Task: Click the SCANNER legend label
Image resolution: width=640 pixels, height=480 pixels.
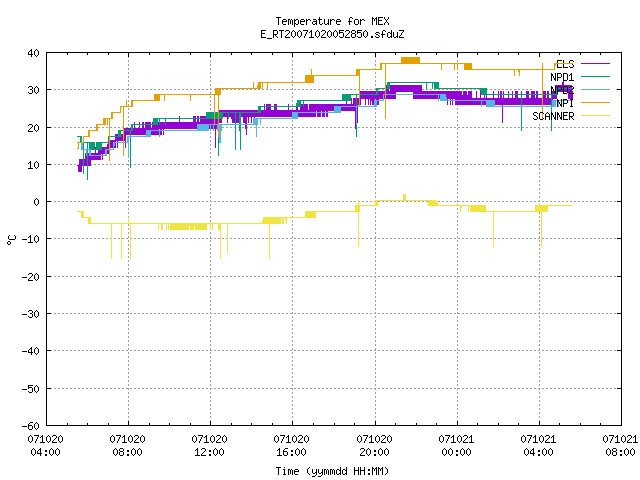Action: click(553, 116)
